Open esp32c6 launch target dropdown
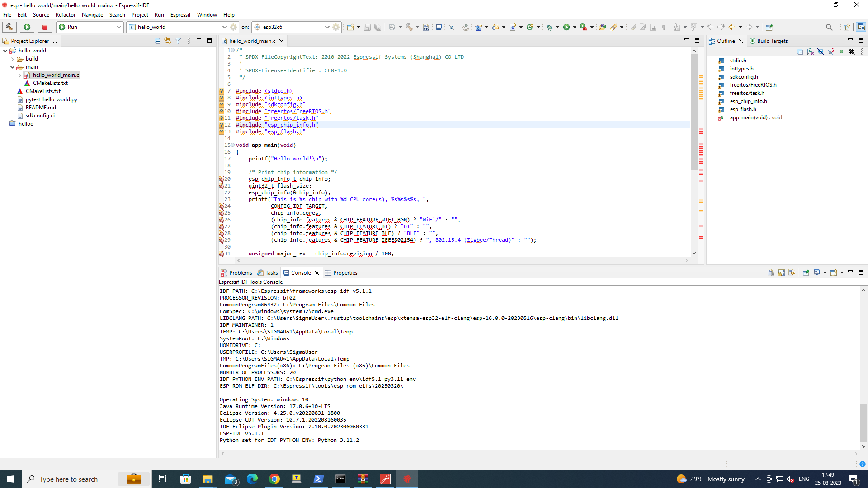868x488 pixels. click(x=327, y=27)
